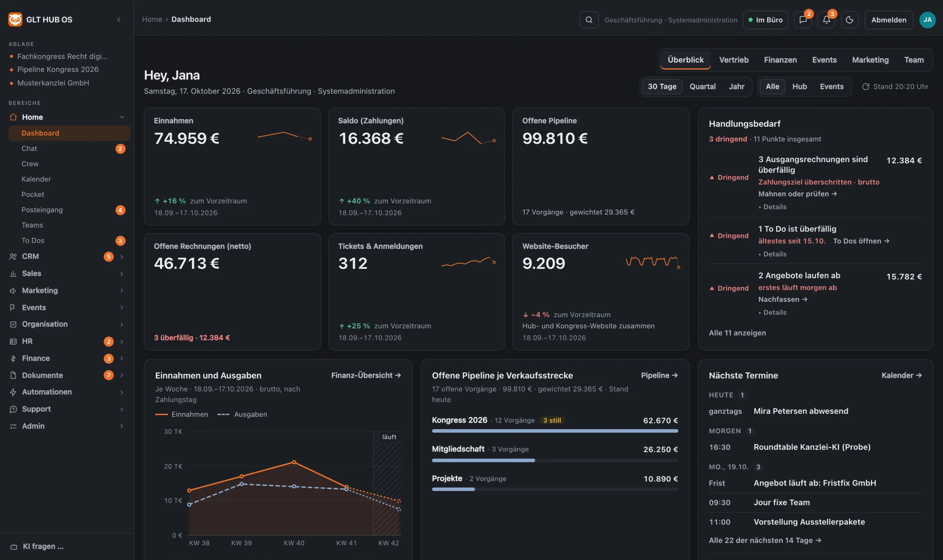Open the Pipeline link
Screen dimensions: 943x560
pos(659,375)
